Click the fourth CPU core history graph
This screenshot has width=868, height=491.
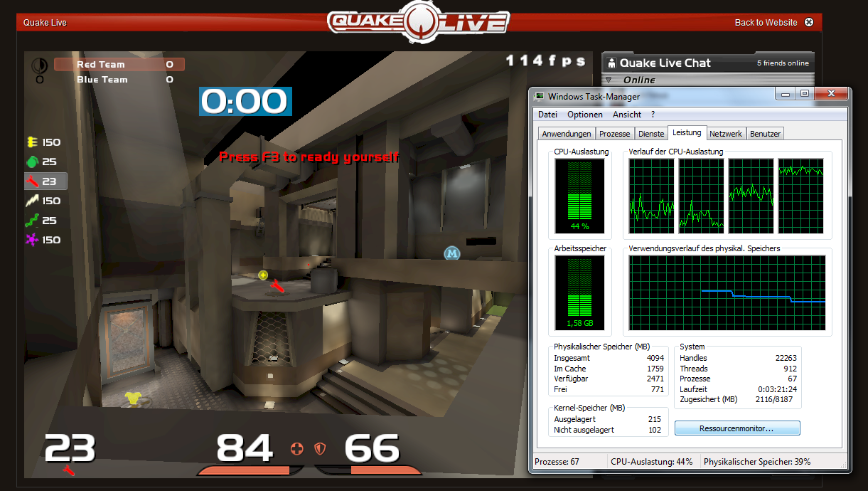(800, 196)
